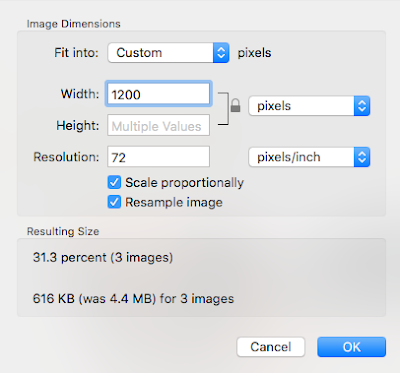Image resolution: width=400 pixels, height=373 pixels.
Task: Click the Scale proportionally label text
Action: click(184, 183)
